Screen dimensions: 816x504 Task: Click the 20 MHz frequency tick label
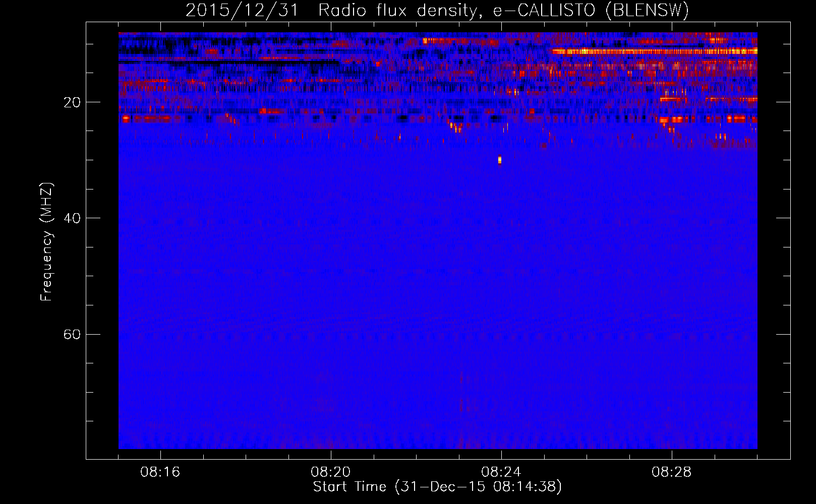[x=72, y=102]
